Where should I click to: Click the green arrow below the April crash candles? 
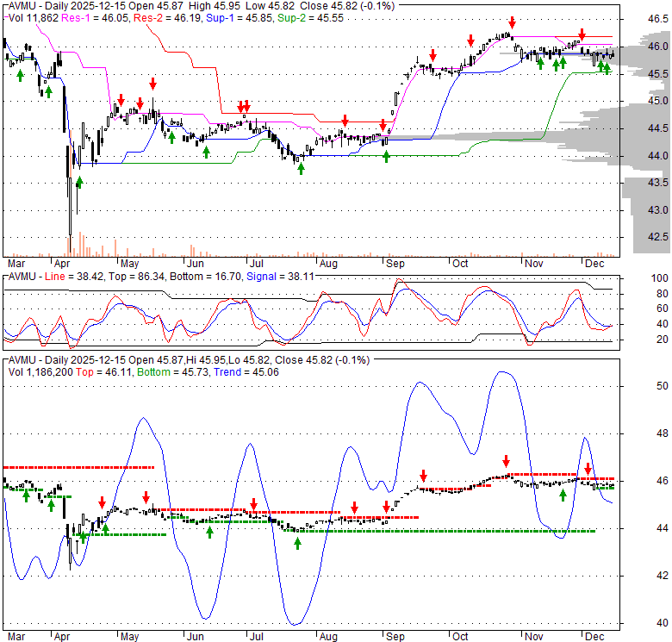pyautogui.click(x=79, y=181)
